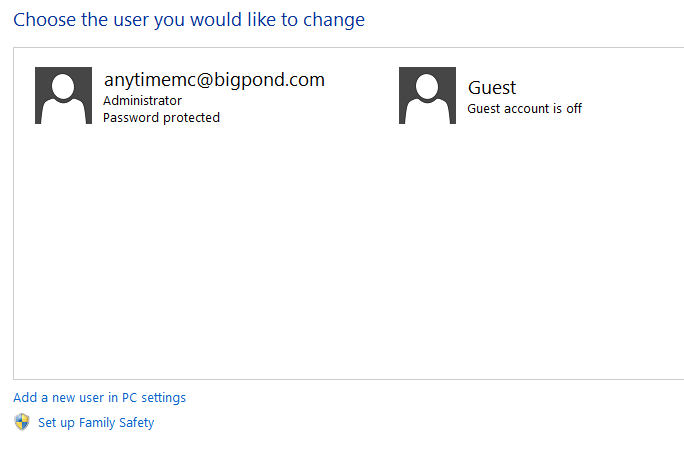This screenshot has height=461, width=684.
Task: Click bigpond.com portion of the account email
Action: tap(269, 80)
